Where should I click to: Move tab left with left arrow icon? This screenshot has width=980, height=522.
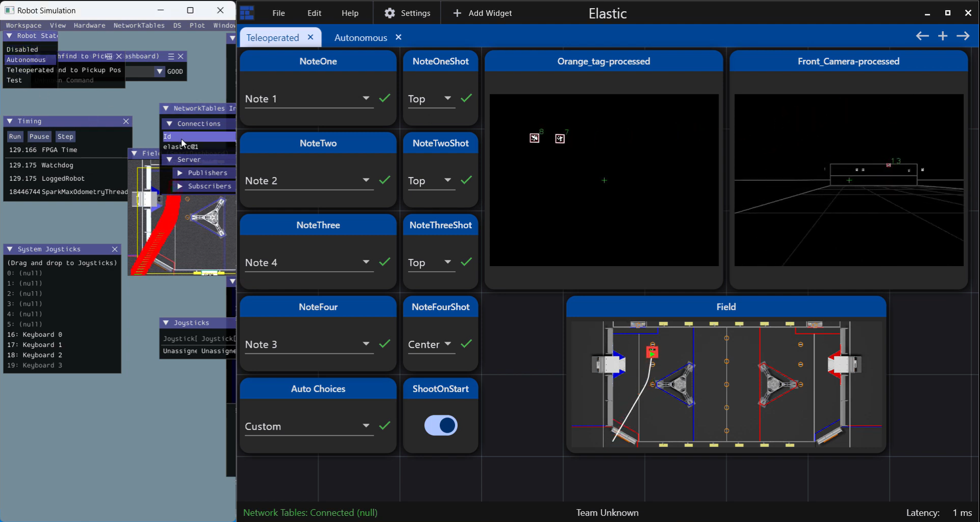922,36
